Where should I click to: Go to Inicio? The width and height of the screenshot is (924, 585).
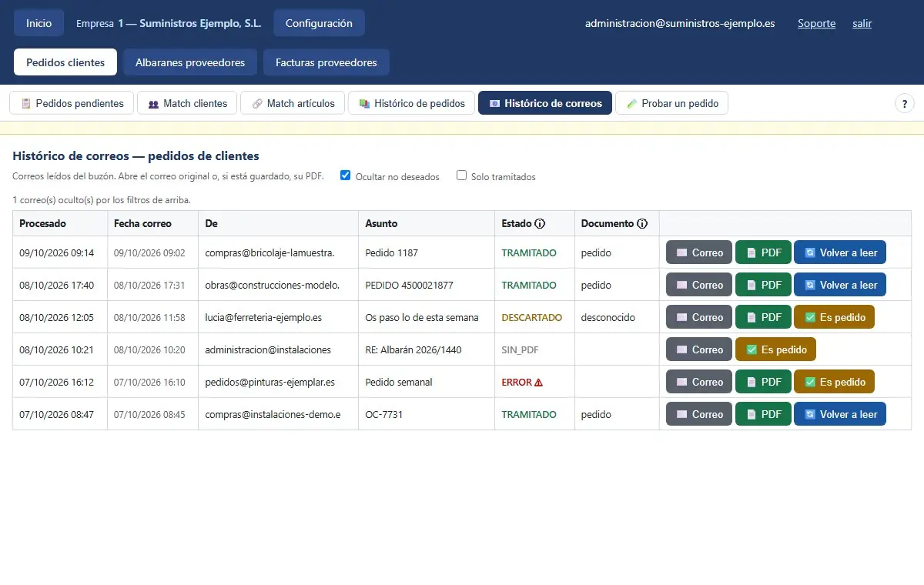click(x=38, y=23)
